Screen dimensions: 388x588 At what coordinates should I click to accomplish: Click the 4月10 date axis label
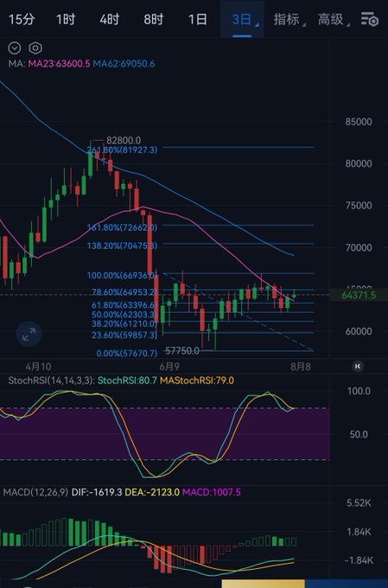coord(38,367)
